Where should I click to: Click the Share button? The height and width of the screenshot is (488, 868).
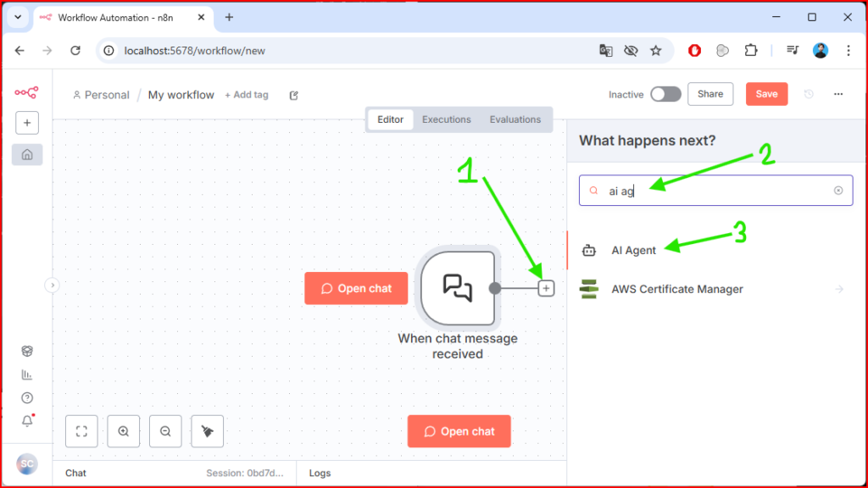coord(710,94)
